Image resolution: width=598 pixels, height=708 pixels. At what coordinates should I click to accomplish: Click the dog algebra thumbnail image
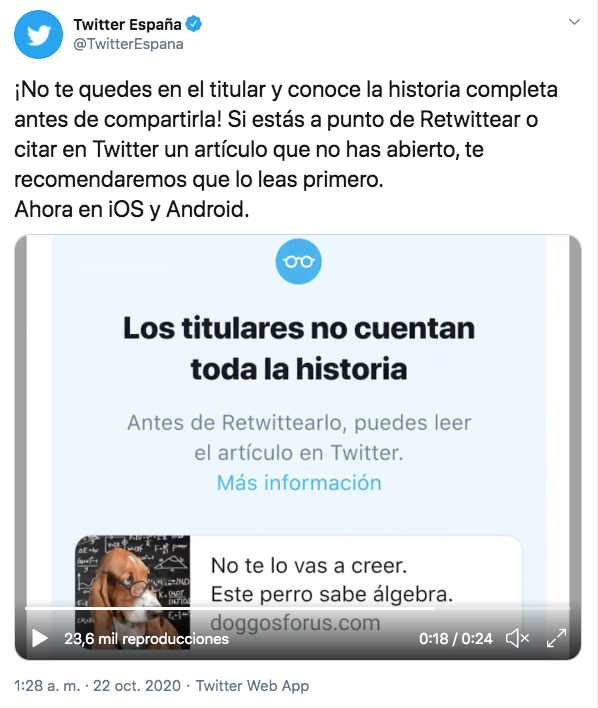click(x=132, y=592)
